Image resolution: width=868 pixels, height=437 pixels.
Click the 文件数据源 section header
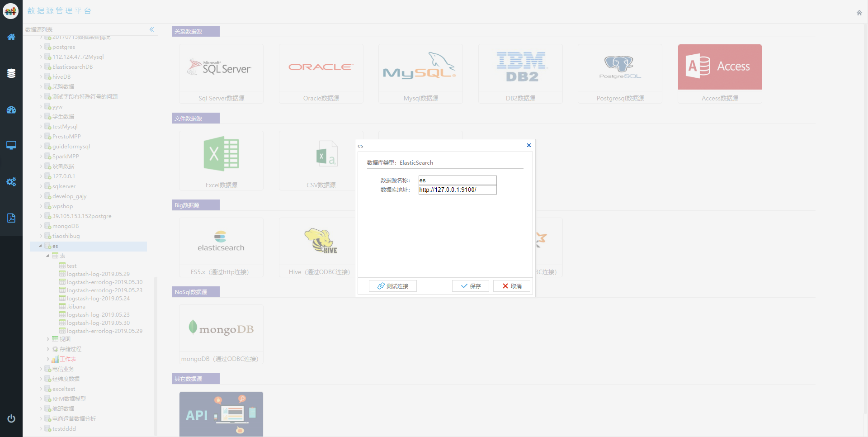[196, 118]
